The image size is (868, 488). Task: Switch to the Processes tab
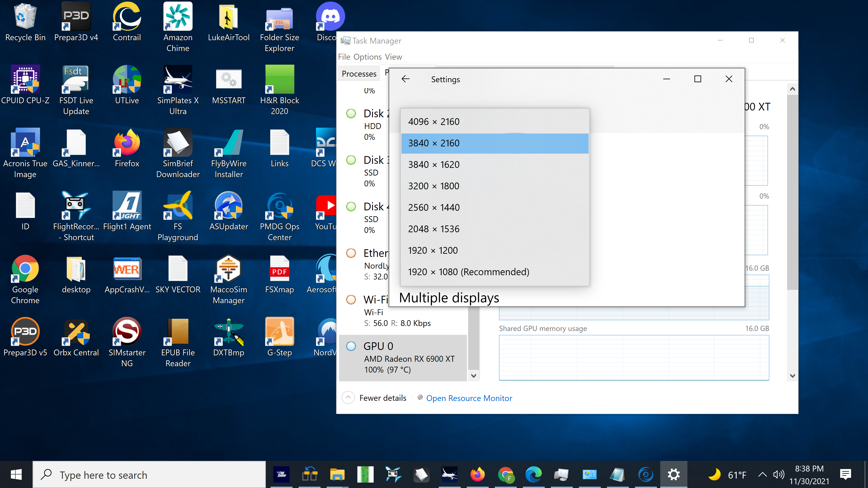coord(359,73)
